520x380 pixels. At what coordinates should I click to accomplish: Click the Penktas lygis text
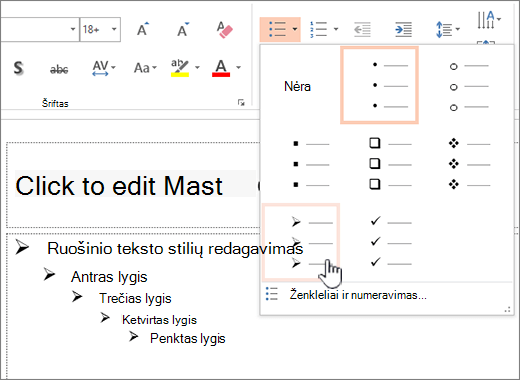pyautogui.click(x=188, y=339)
